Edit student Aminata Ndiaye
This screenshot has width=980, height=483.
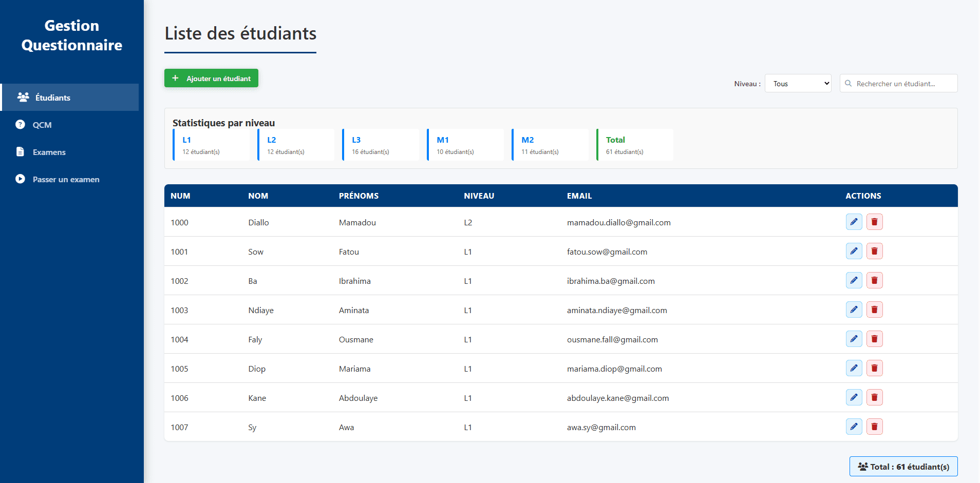click(854, 310)
